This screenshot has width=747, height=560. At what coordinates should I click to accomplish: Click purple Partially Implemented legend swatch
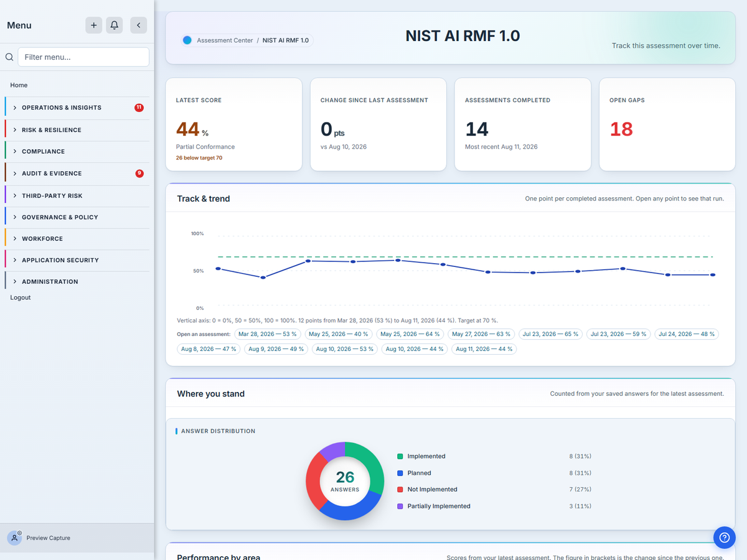pos(400,506)
